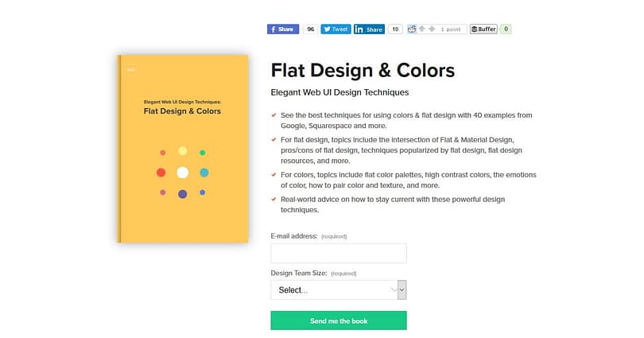
Task: Click the teal dot on the book cover
Action: (204, 172)
